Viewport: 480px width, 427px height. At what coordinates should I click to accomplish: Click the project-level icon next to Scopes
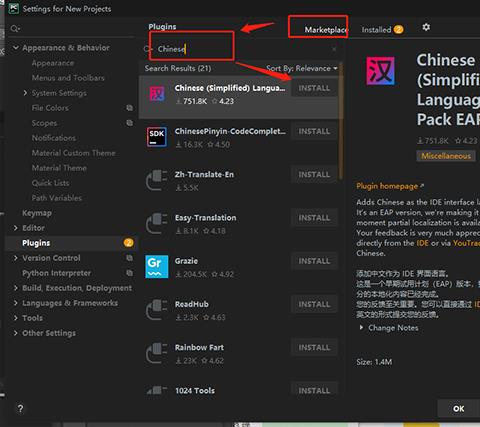[129, 123]
